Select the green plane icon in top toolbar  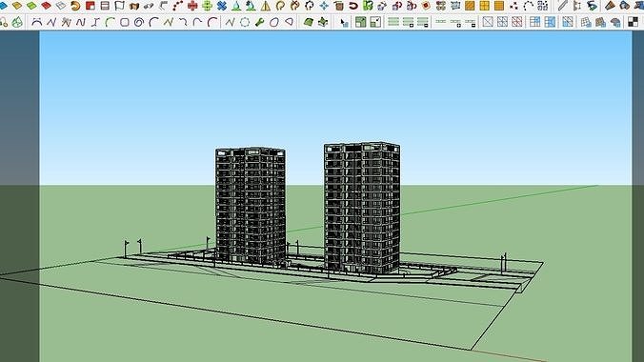pyautogui.click(x=31, y=6)
